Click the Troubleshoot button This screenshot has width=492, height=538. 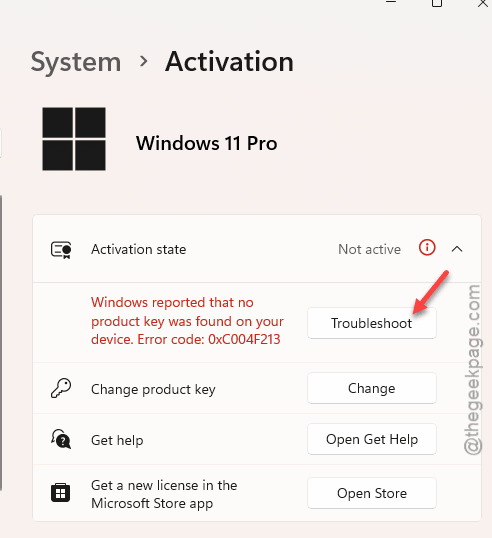tap(372, 323)
